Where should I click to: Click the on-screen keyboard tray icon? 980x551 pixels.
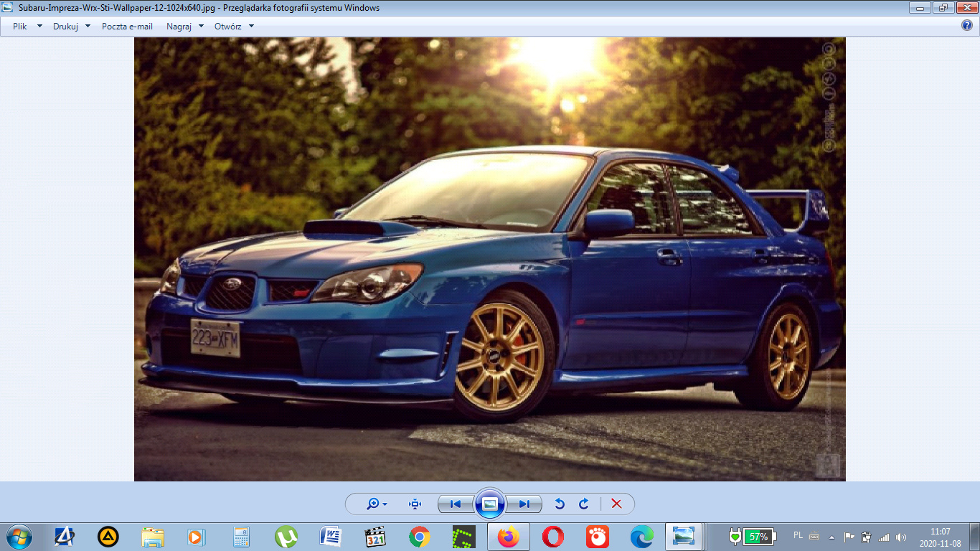click(x=814, y=536)
